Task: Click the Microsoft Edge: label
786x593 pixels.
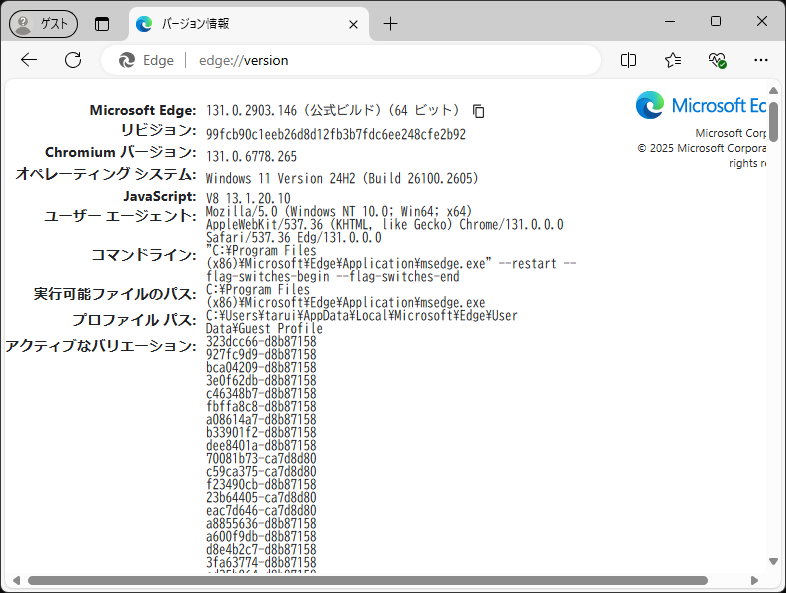Action: click(143, 110)
